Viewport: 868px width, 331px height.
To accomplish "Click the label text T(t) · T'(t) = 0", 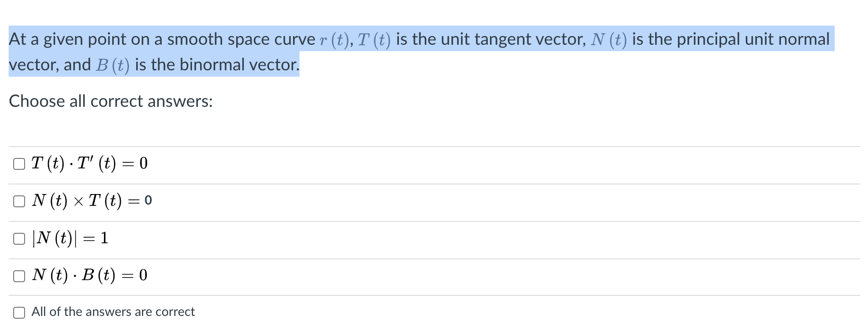I will [89, 163].
